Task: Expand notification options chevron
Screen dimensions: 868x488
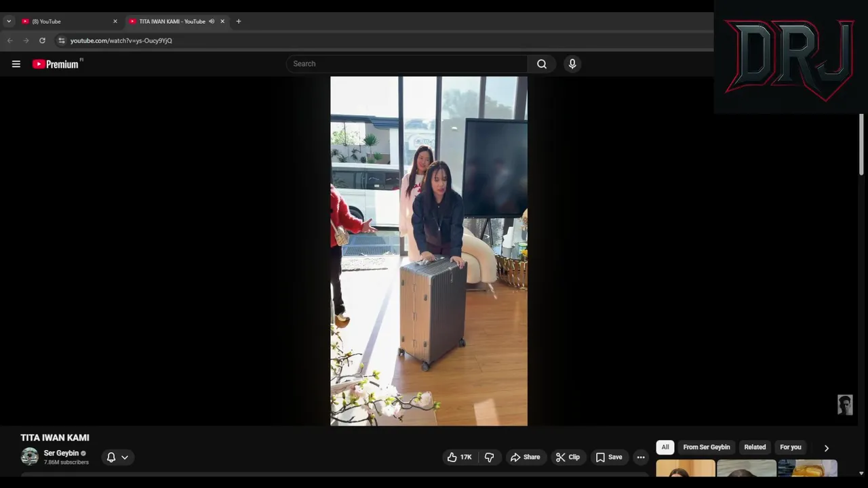Action: 125,457
